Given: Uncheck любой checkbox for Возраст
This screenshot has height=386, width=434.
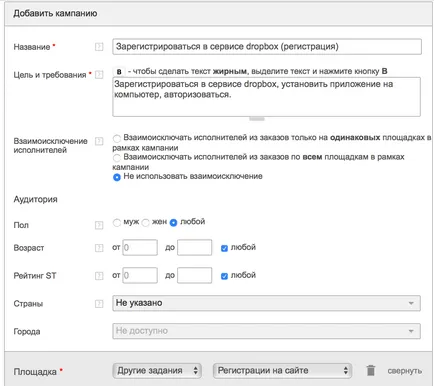Looking at the screenshot, I should 224,248.
